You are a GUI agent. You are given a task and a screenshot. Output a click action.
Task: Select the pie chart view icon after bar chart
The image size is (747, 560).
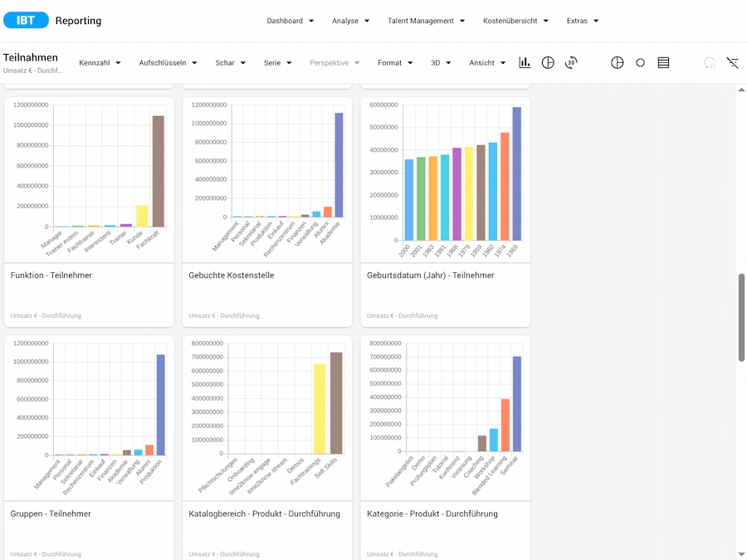[x=548, y=62]
